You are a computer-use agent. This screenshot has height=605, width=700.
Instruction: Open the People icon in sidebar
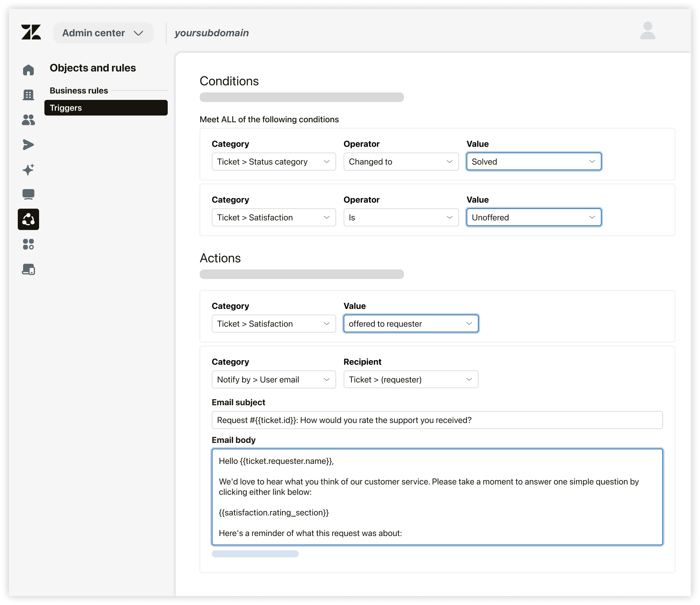coord(28,120)
